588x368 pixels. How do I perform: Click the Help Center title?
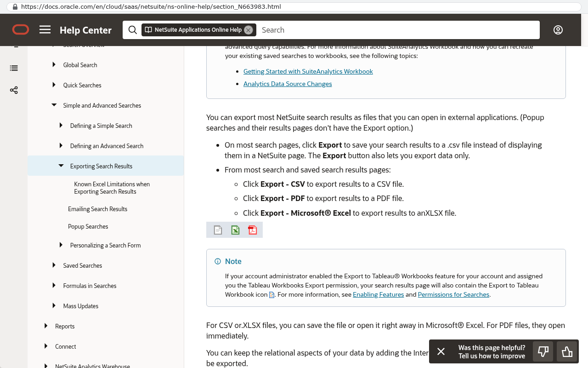[85, 30]
